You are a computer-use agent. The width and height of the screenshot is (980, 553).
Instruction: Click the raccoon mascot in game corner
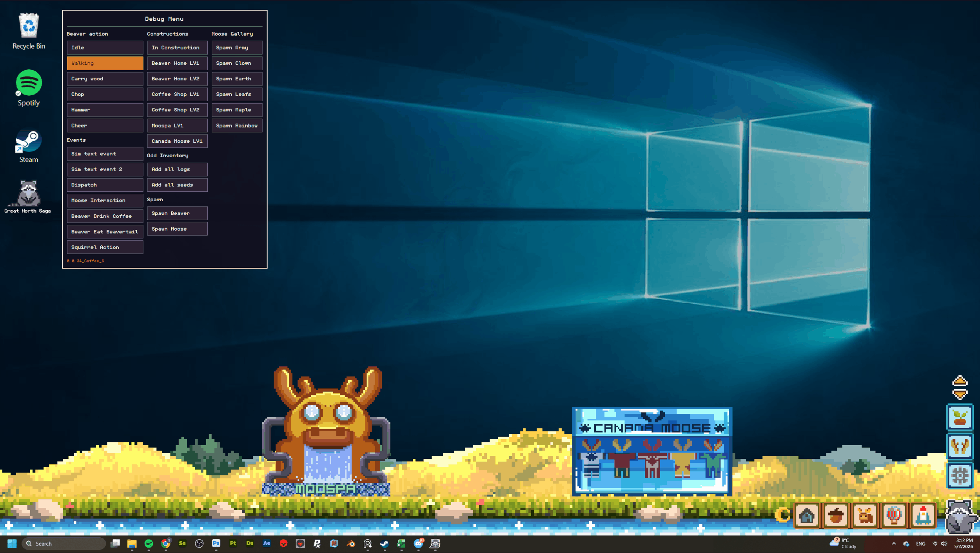(960, 517)
